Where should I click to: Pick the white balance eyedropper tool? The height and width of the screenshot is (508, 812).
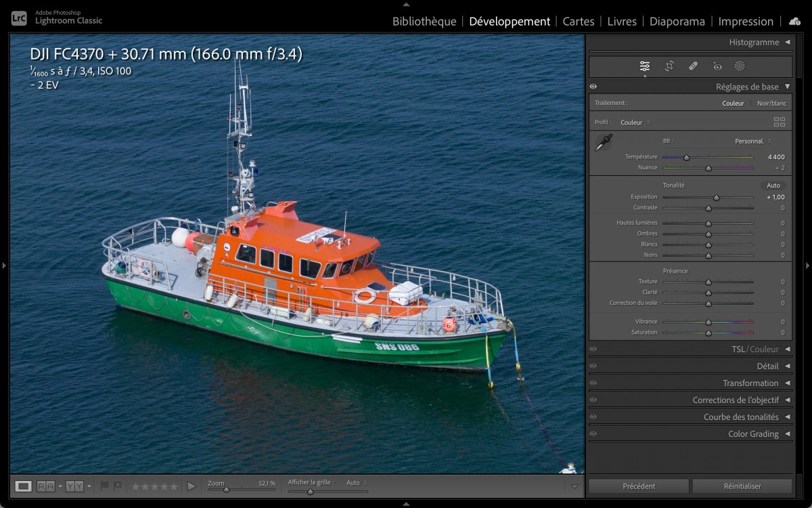coord(603,142)
